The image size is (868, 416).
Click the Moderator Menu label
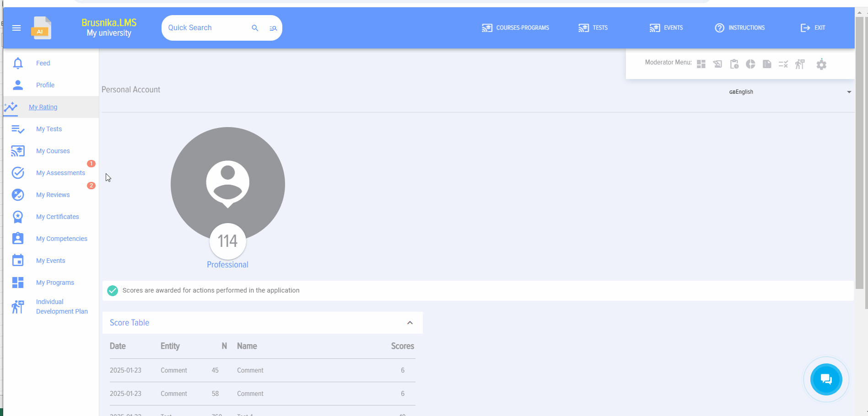(x=668, y=62)
